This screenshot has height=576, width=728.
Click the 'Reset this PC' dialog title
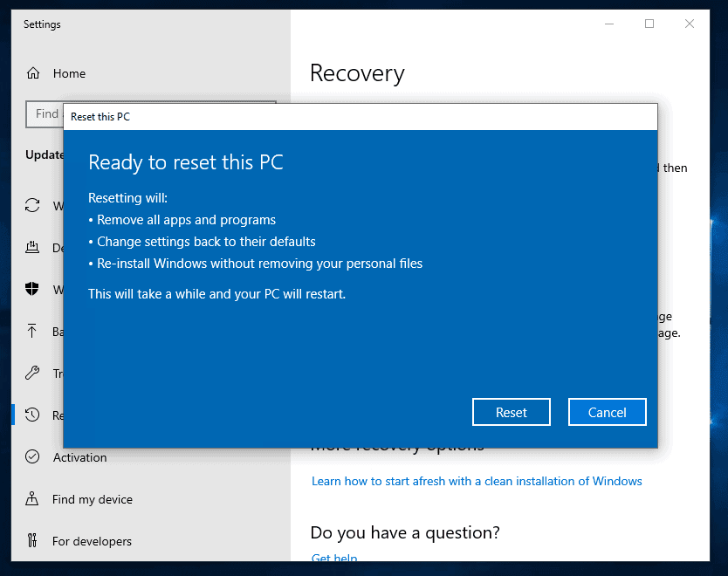tap(100, 117)
